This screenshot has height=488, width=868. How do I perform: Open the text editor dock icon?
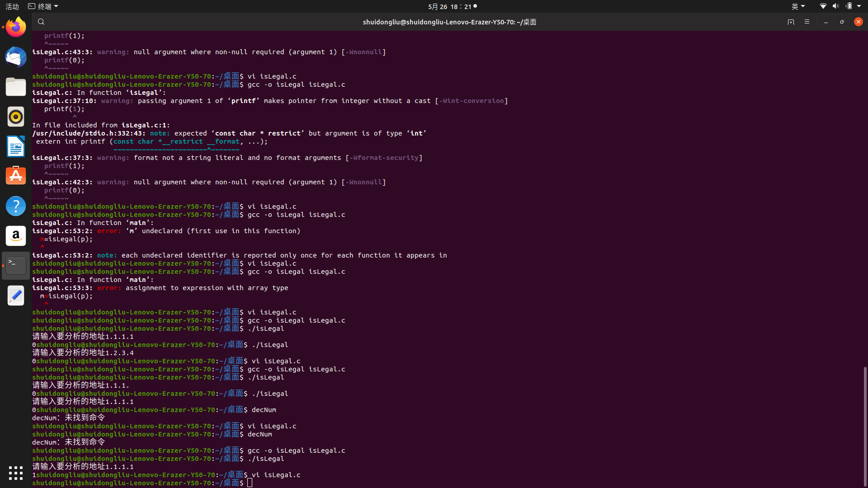click(x=16, y=296)
